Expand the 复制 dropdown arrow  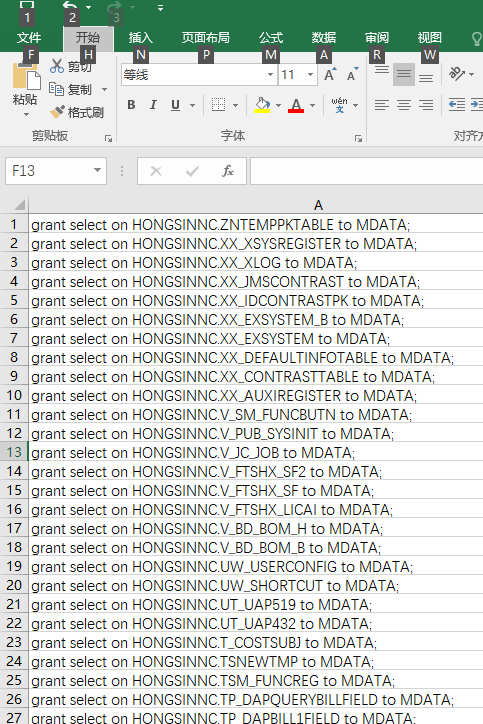coord(104,90)
